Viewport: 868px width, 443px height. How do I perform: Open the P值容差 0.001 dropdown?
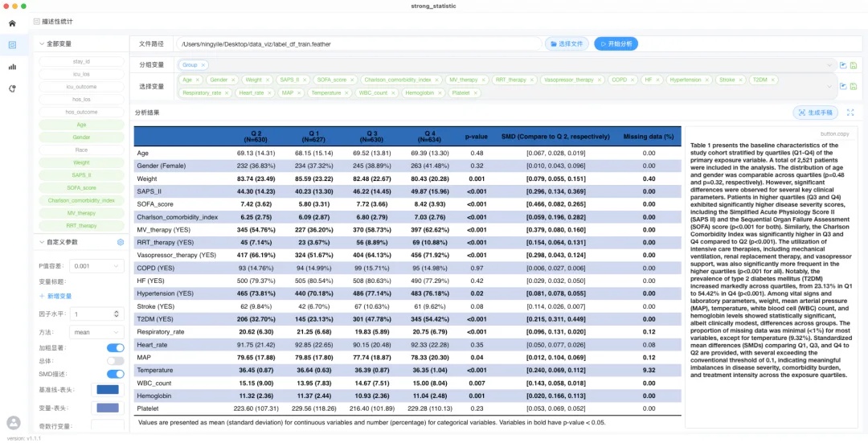(96, 266)
